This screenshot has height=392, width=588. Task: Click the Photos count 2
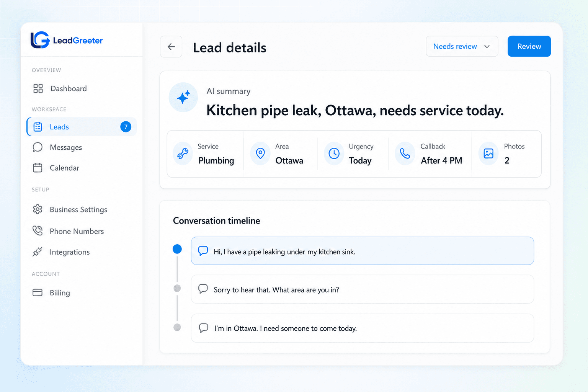pyautogui.click(x=507, y=160)
